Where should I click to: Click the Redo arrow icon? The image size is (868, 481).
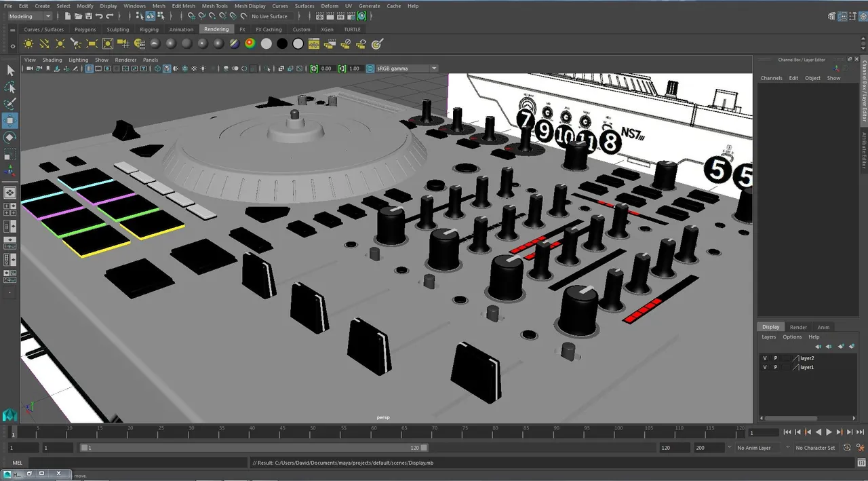tap(110, 16)
